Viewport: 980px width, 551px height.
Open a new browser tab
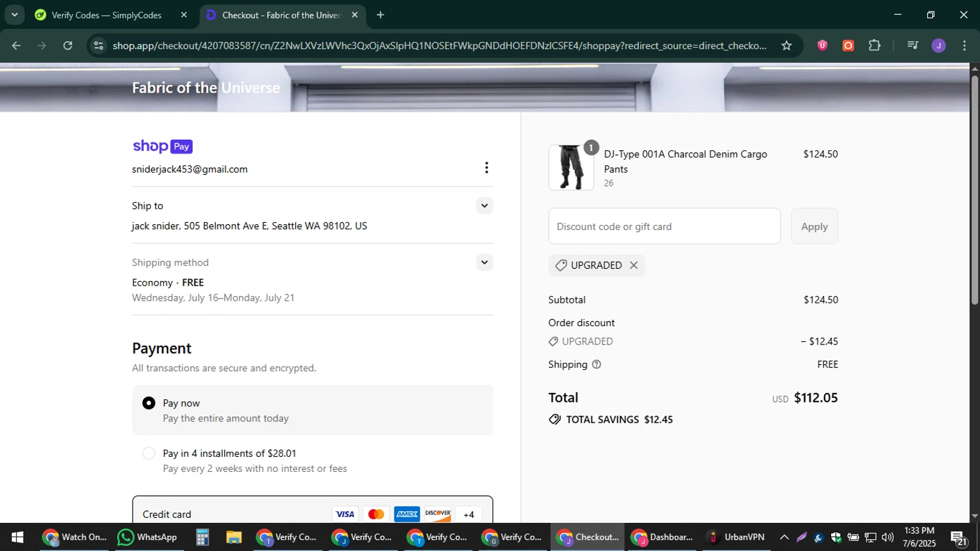pyautogui.click(x=380, y=15)
